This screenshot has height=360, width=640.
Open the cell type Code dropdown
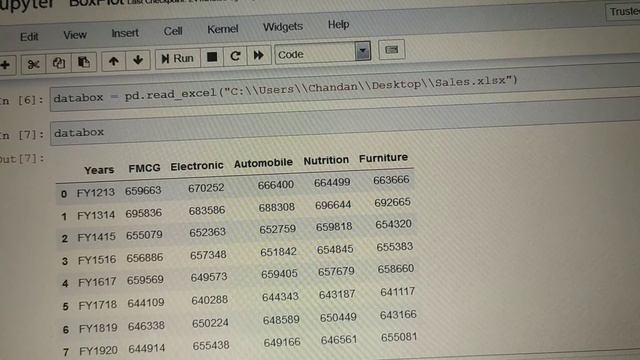point(322,53)
